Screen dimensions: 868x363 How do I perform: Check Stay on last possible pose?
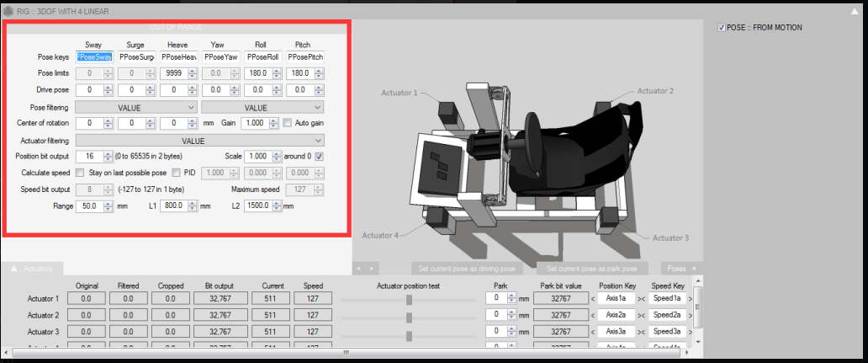pos(80,173)
